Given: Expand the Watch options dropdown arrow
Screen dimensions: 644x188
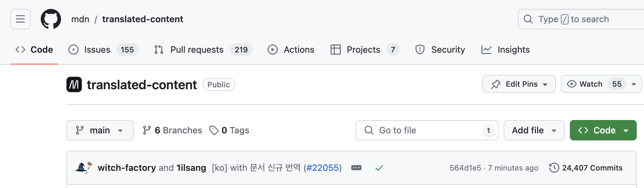Looking at the screenshot, I should (x=633, y=84).
